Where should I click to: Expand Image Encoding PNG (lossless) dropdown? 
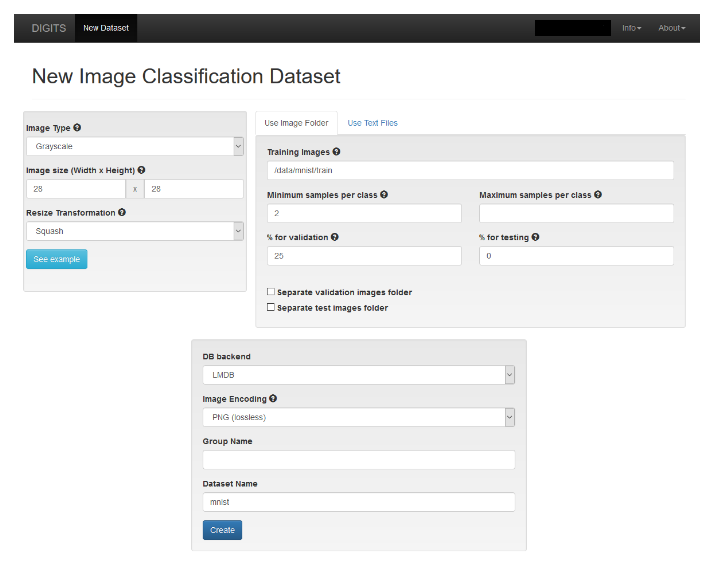coord(358,417)
